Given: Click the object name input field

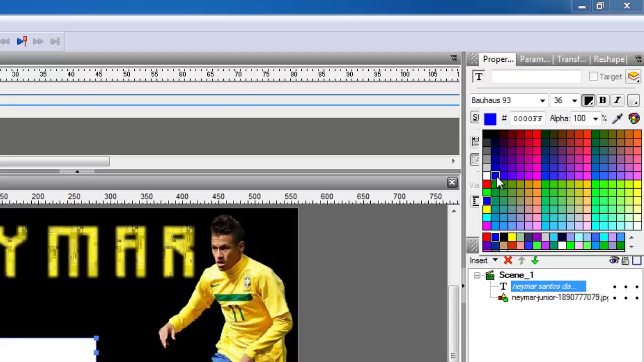Looking at the screenshot, I should (x=536, y=76).
